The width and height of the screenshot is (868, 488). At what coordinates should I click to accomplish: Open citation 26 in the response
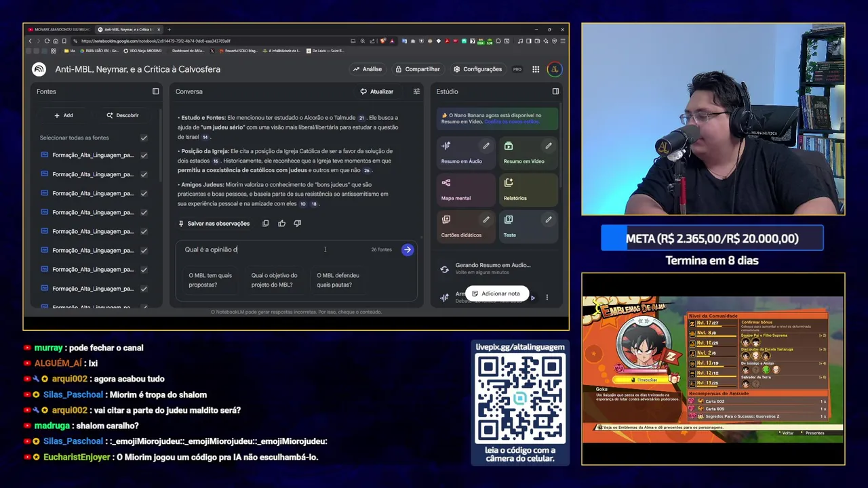[x=367, y=170]
